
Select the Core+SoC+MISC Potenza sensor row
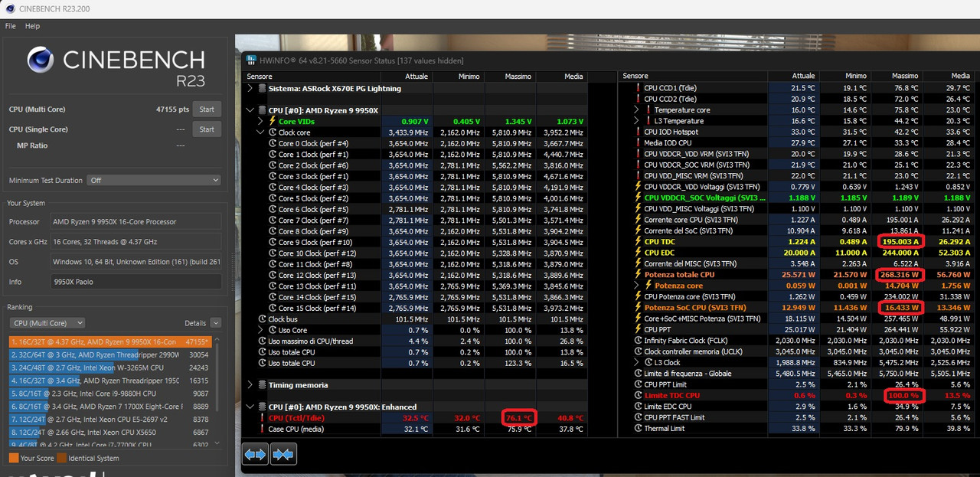coord(796,319)
